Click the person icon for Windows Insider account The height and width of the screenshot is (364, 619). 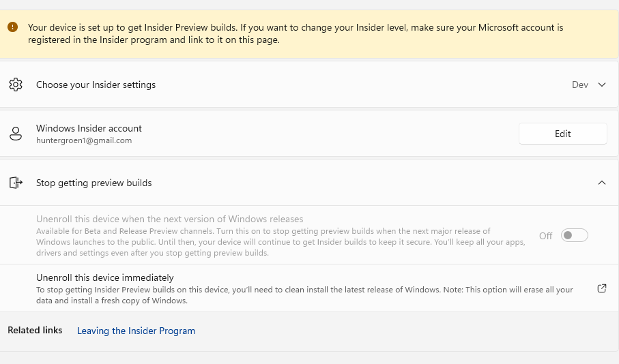pyautogui.click(x=16, y=134)
